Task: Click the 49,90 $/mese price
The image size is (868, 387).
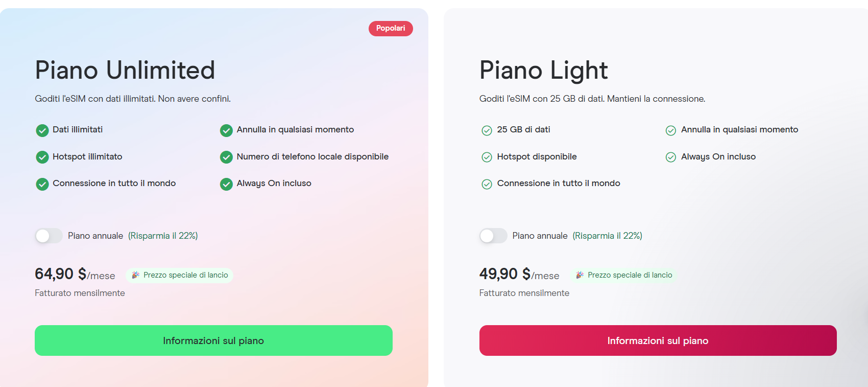Action: [x=519, y=275]
